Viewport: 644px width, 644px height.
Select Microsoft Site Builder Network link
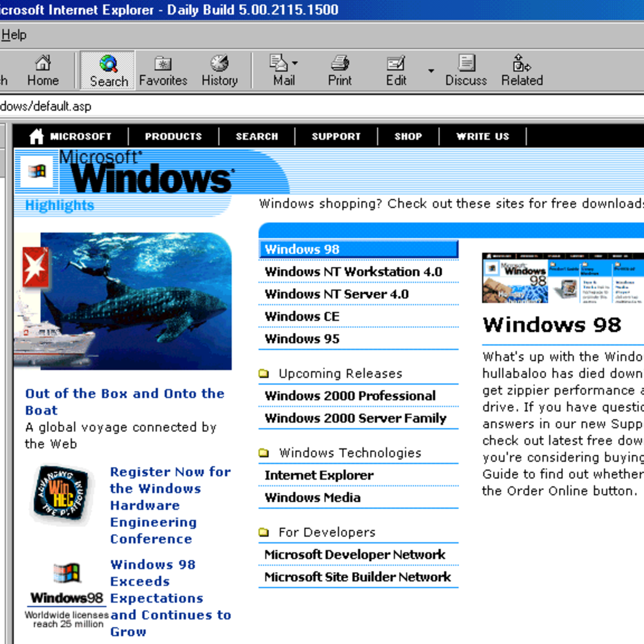click(357, 577)
